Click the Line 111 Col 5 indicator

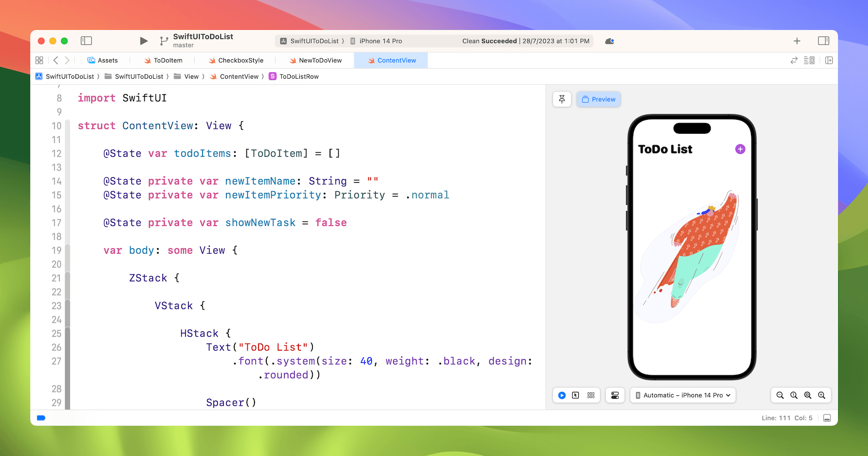click(x=787, y=418)
